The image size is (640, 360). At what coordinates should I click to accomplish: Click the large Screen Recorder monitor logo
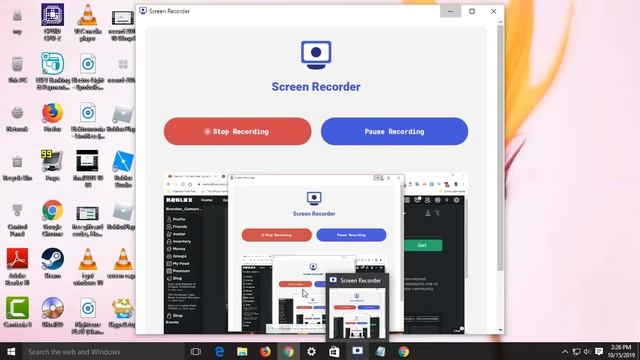(x=316, y=55)
